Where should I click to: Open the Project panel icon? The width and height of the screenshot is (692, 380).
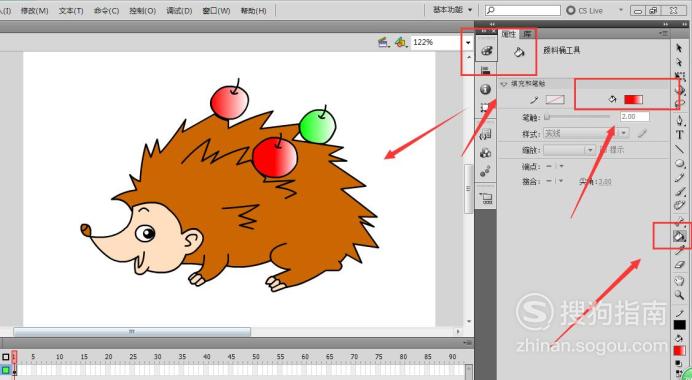pos(486,199)
